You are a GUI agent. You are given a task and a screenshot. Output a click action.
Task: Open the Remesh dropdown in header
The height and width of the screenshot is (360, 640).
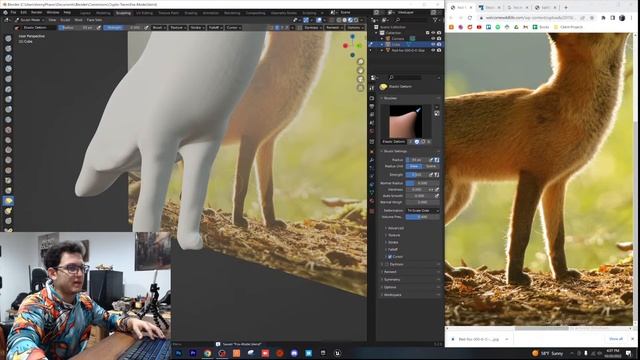[333, 28]
